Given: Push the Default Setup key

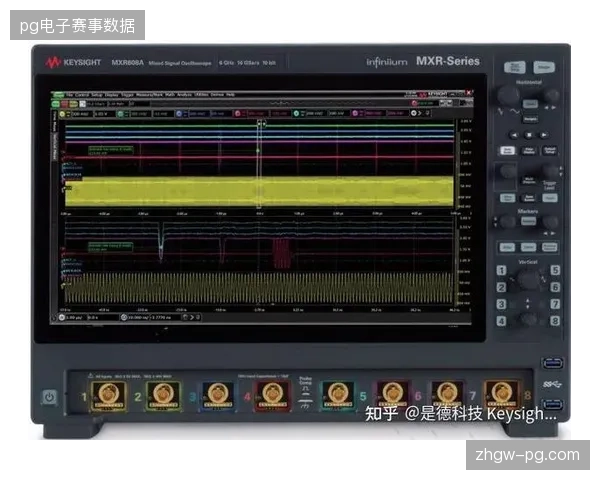Looking at the screenshot, I should point(550,150).
